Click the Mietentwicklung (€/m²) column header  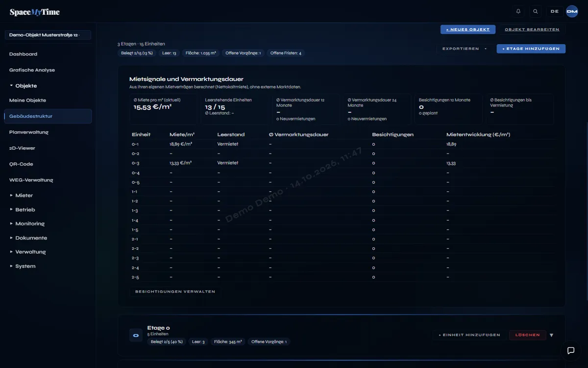(x=478, y=134)
